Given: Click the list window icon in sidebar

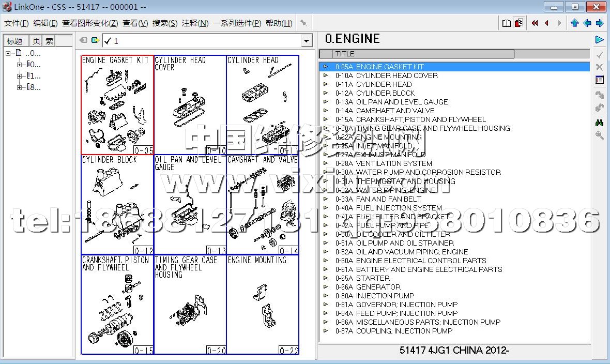Looking at the screenshot, I should (599, 80).
